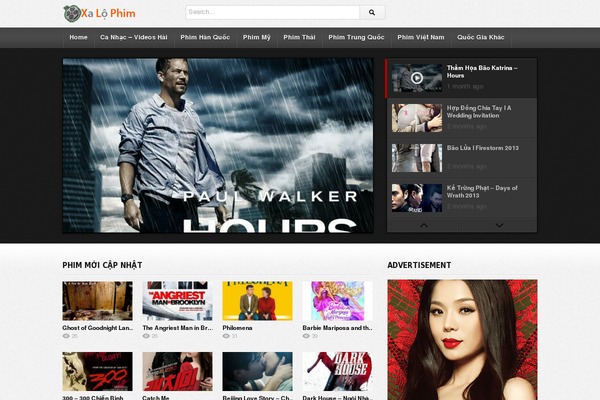Click the Hợp Đồng Chia Tay sidebar thumbnail

click(x=417, y=118)
